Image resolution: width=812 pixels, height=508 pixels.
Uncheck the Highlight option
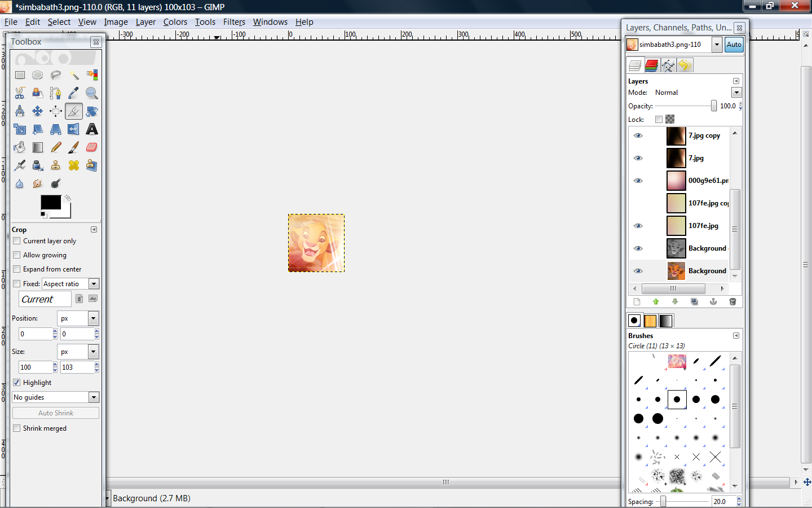(x=17, y=383)
